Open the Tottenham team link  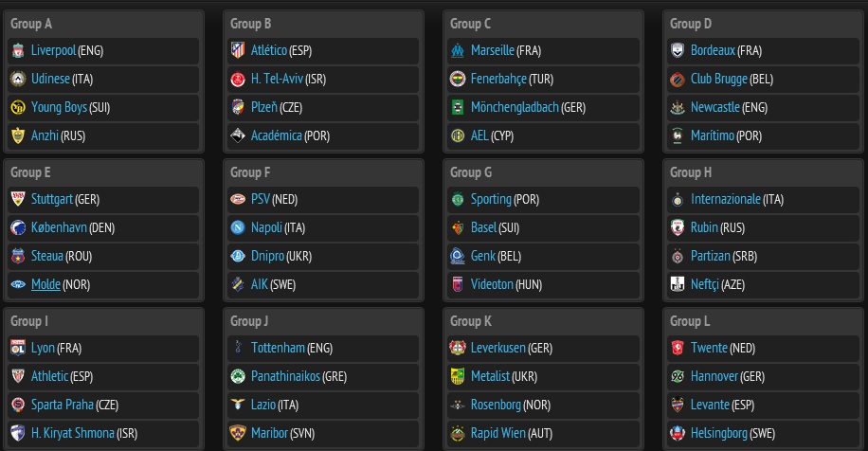tap(278, 348)
